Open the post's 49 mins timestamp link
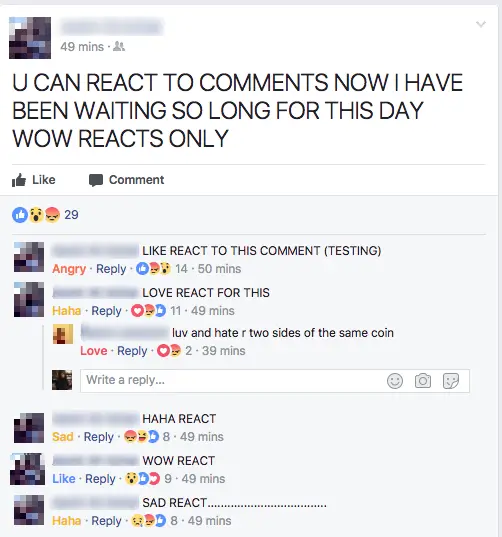The width and height of the screenshot is (502, 537). [82, 47]
